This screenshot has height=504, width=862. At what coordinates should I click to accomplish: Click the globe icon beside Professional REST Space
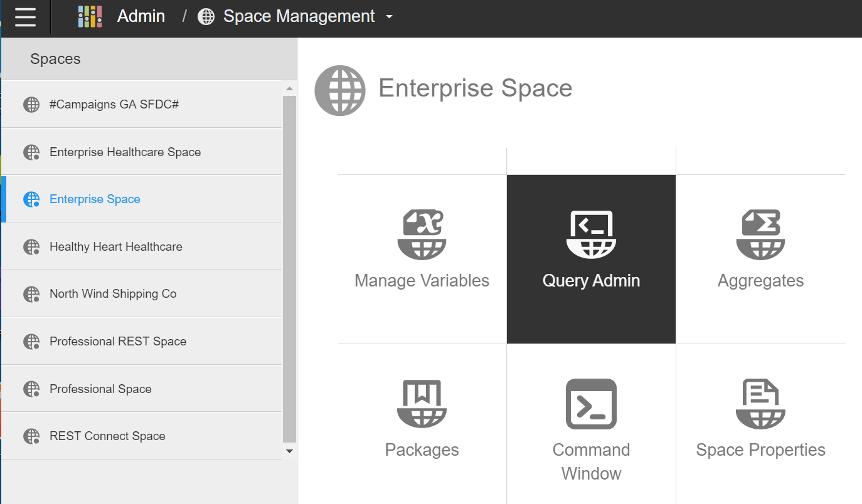coord(31,342)
